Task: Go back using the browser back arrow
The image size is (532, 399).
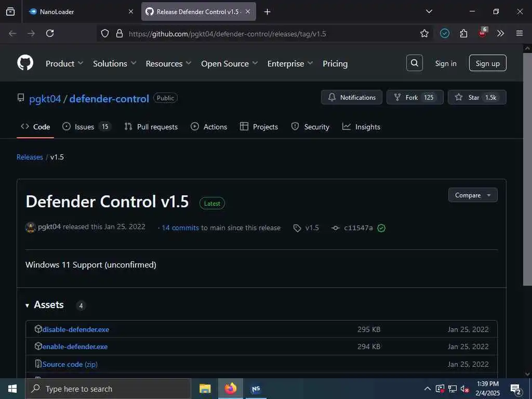Action: coord(12,33)
